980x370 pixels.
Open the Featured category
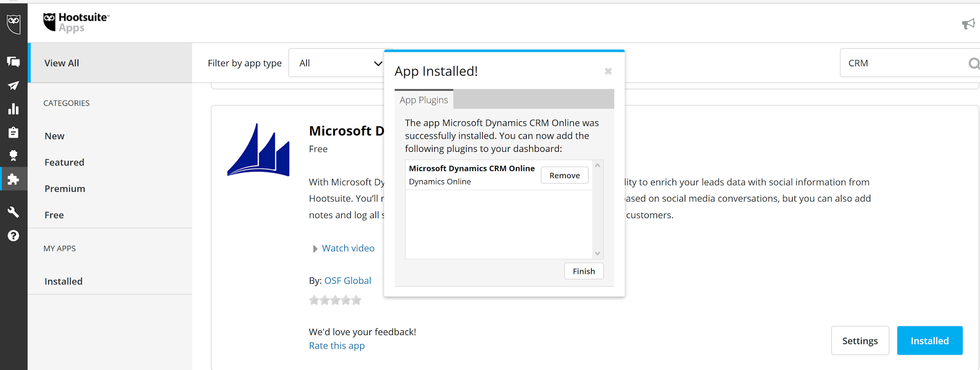coord(64,162)
